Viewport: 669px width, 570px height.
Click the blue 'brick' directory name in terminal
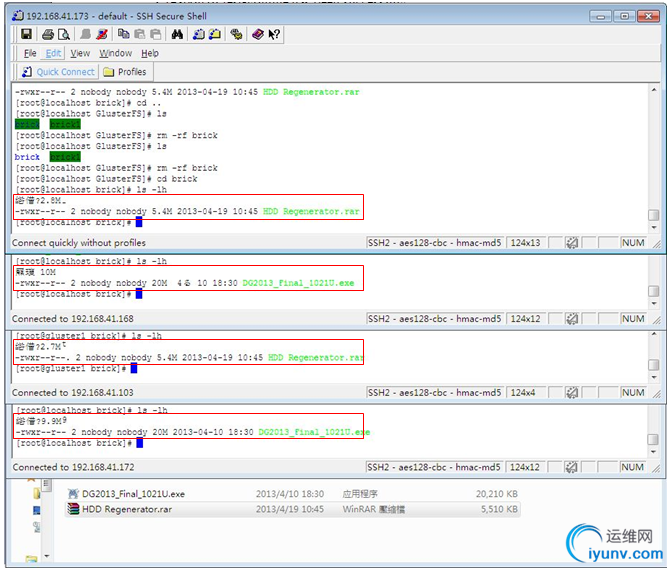click(27, 157)
